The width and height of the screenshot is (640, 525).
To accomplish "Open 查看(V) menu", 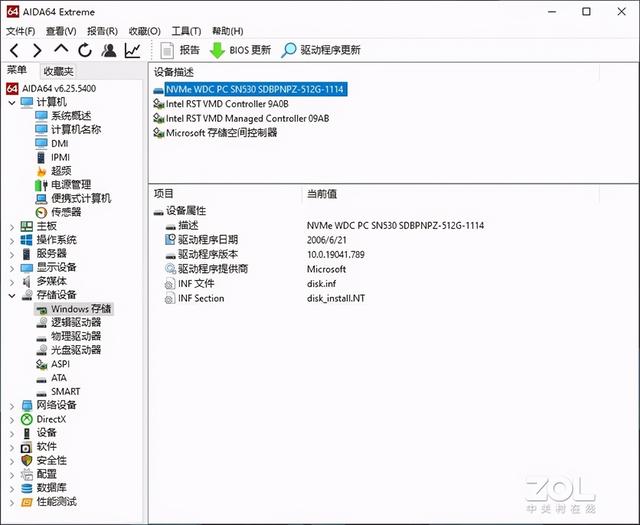I will (x=61, y=31).
